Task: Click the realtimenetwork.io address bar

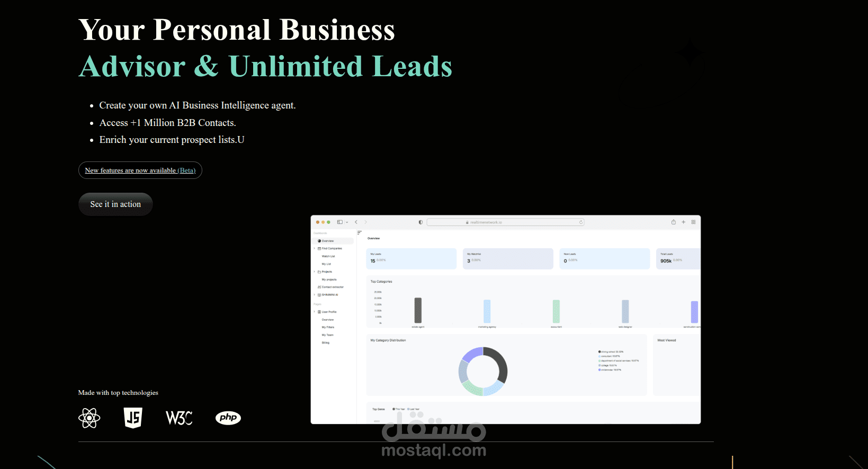Action: [x=506, y=222]
